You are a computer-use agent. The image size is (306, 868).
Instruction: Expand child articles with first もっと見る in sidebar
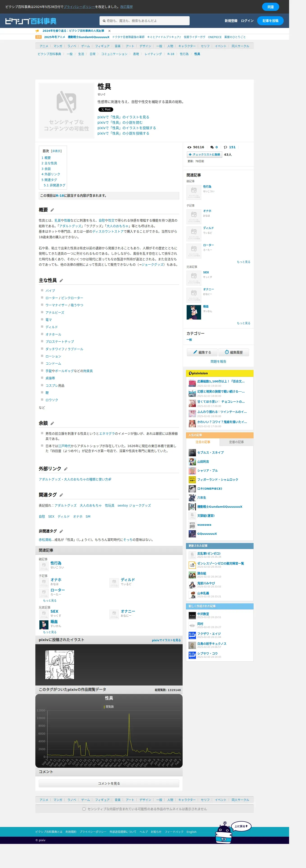click(243, 262)
